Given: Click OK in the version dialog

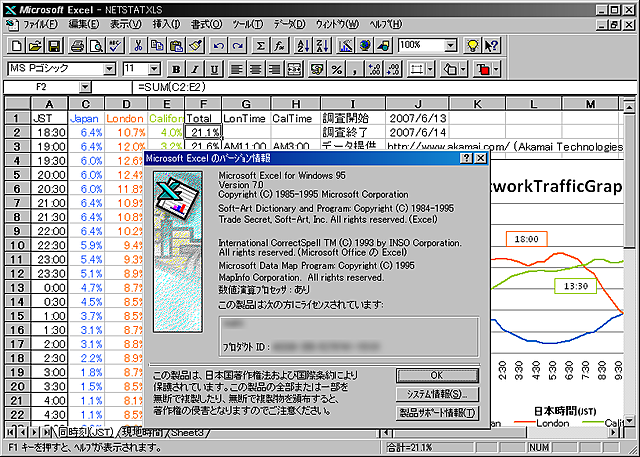Looking at the screenshot, I should point(437,375).
